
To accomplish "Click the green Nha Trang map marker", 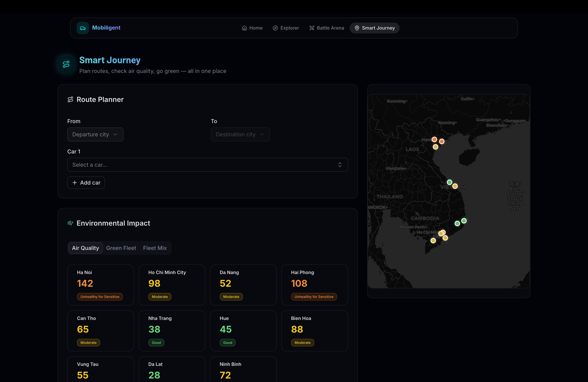I will [x=464, y=221].
